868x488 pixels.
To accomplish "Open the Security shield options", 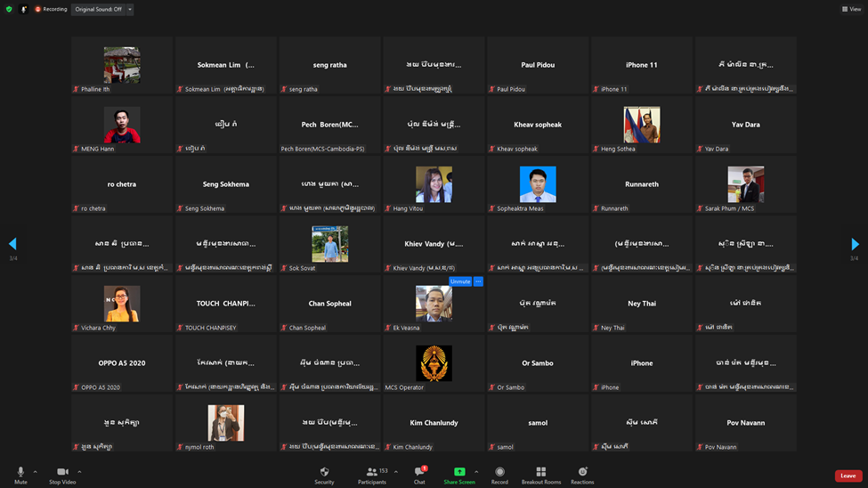I will (x=324, y=475).
